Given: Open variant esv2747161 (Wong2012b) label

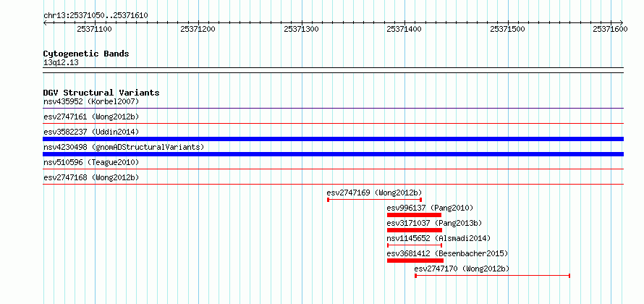Looking at the screenshot, I should coord(91,117).
